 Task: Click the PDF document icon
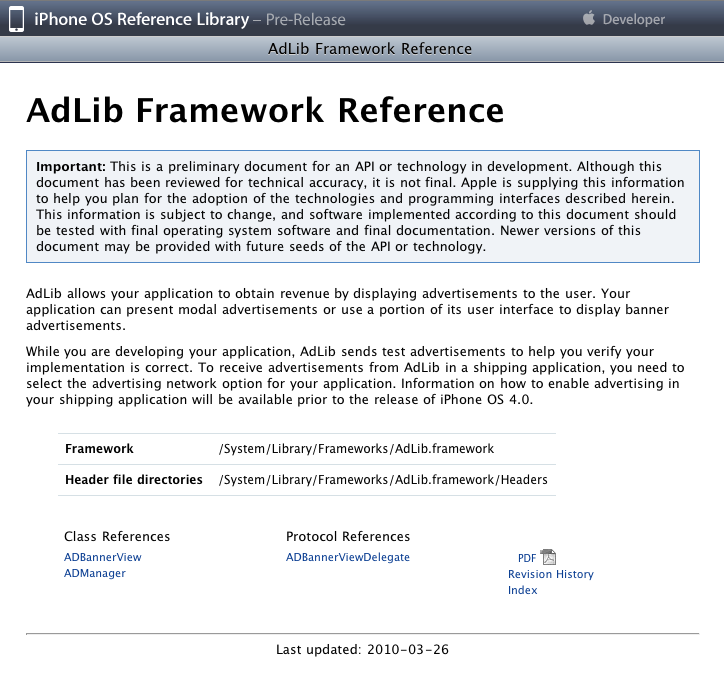click(548, 557)
